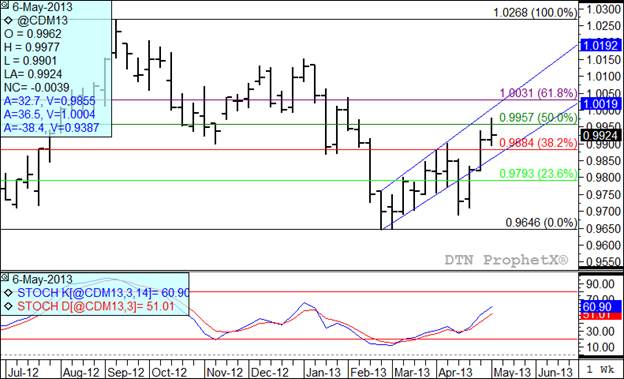Click the Jul-12 date axis label
This screenshot has height=379, width=624.
[x=23, y=372]
